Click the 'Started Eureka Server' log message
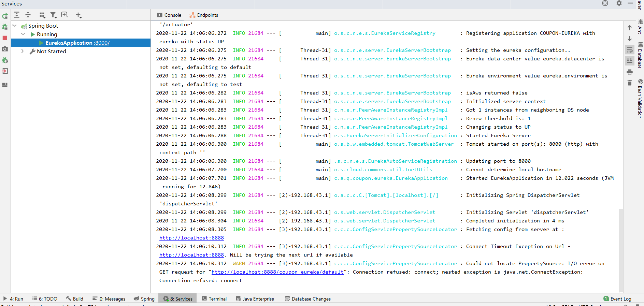This screenshot has height=306, width=644. pos(498,135)
